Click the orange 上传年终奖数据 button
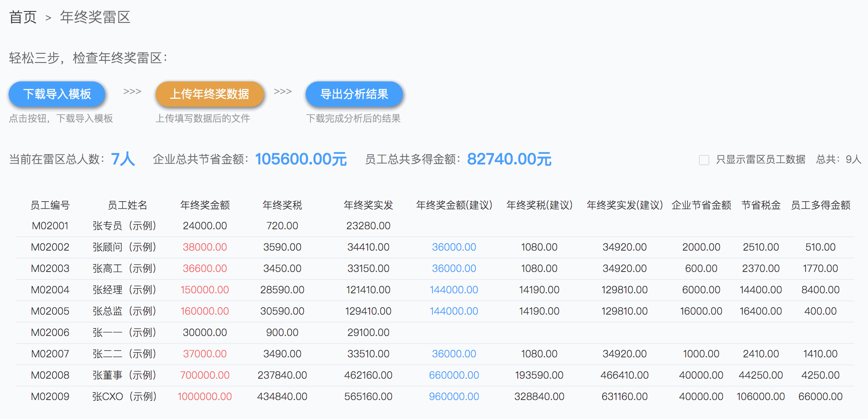The height and width of the screenshot is (419, 868). (x=209, y=94)
